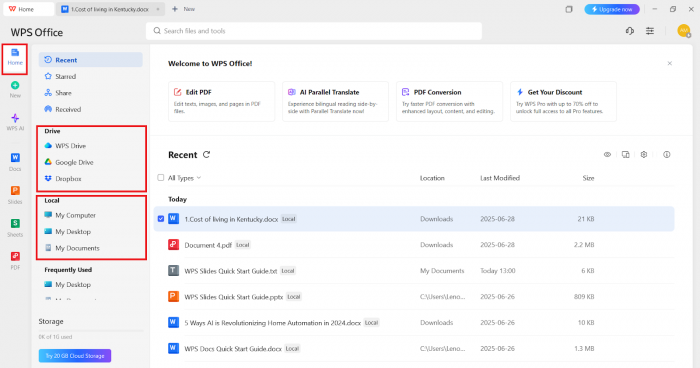Viewport: 700px width, 368px height.
Task: Expand the All Types filter dropdown
Action: click(184, 178)
